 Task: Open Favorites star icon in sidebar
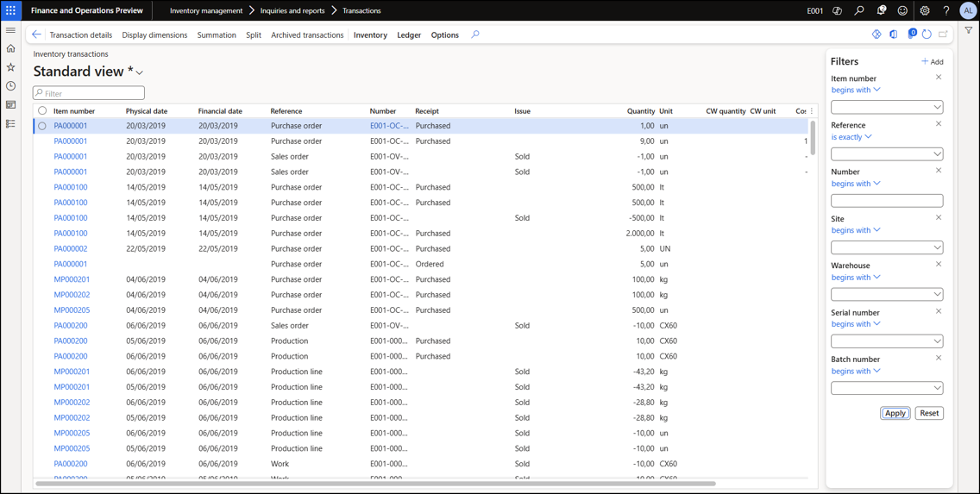[x=10, y=67]
